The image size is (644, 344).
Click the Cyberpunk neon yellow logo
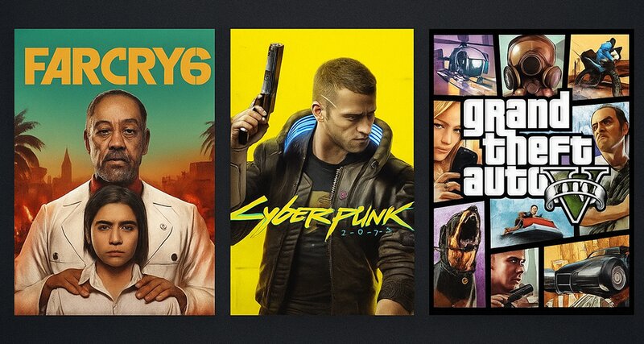[x=322, y=217]
